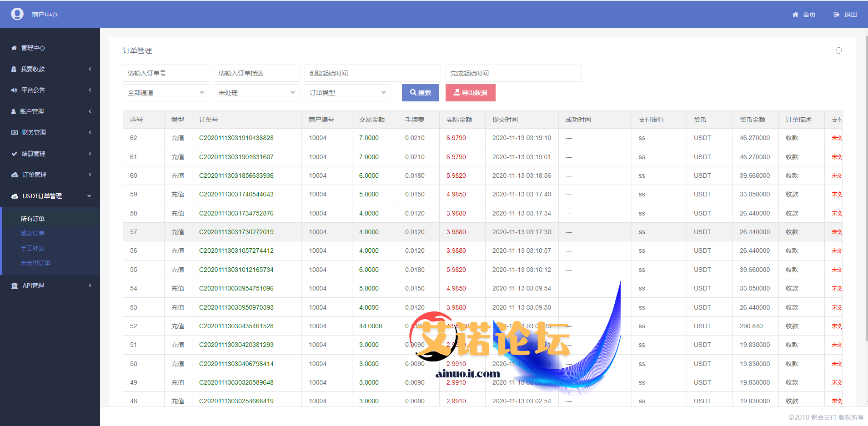Select 所有订单 submenu item
This screenshot has height=426, width=868.
(x=33, y=219)
